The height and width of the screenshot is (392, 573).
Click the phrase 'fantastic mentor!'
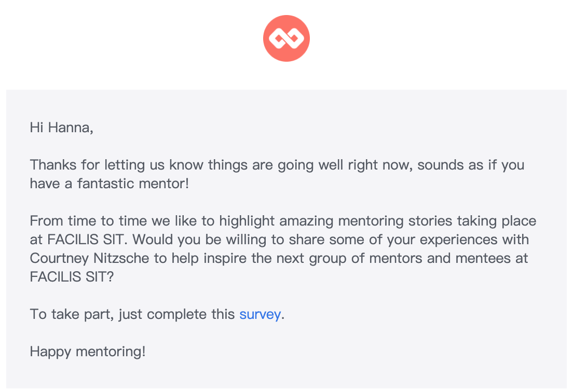coord(133,184)
